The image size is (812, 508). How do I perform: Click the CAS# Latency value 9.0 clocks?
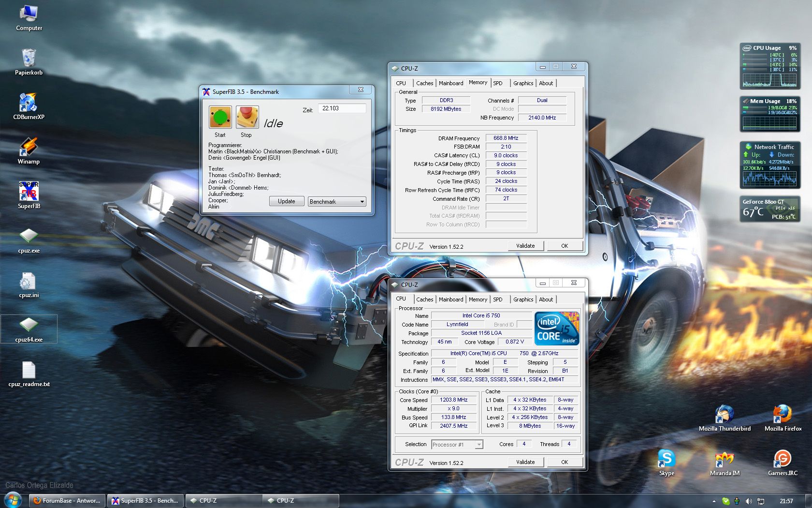click(x=506, y=155)
